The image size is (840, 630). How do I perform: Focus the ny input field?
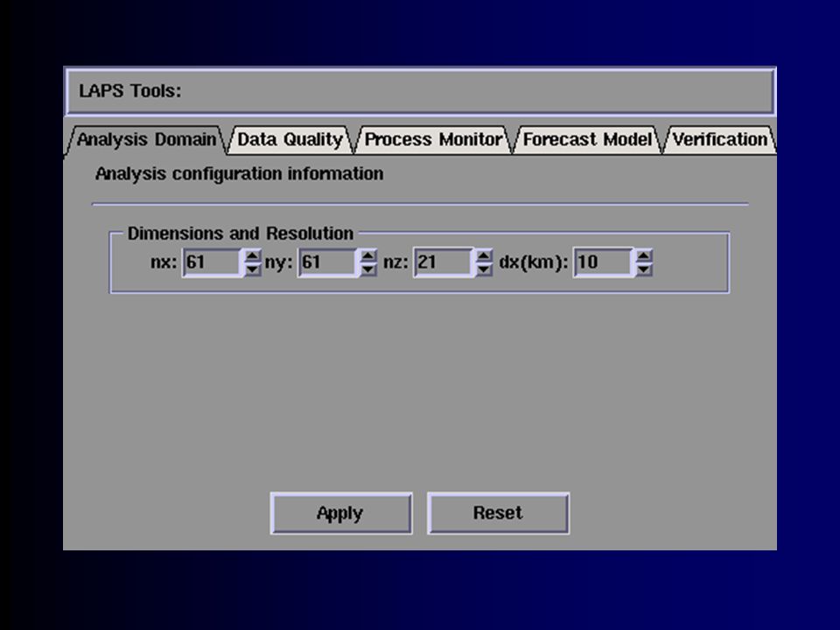pyautogui.click(x=328, y=262)
